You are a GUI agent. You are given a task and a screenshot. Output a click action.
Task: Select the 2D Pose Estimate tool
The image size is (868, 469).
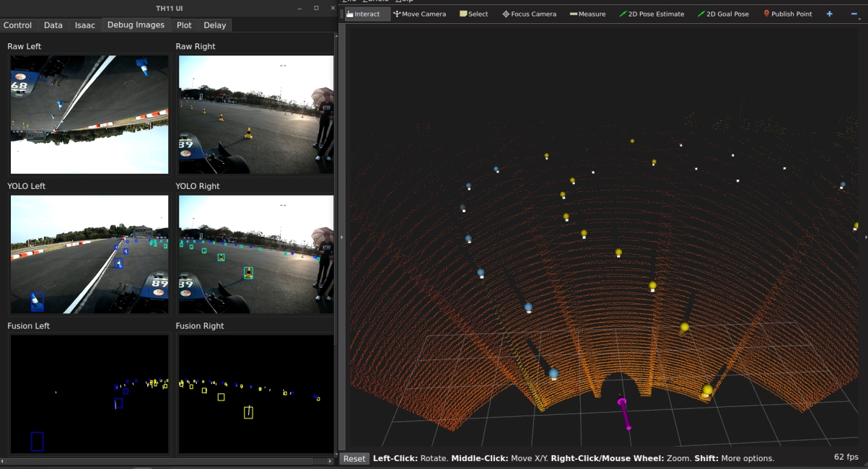pos(652,14)
